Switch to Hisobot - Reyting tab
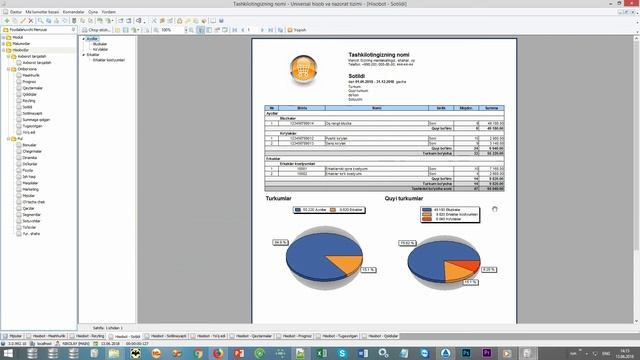This screenshot has width=640, height=360. 87,336
